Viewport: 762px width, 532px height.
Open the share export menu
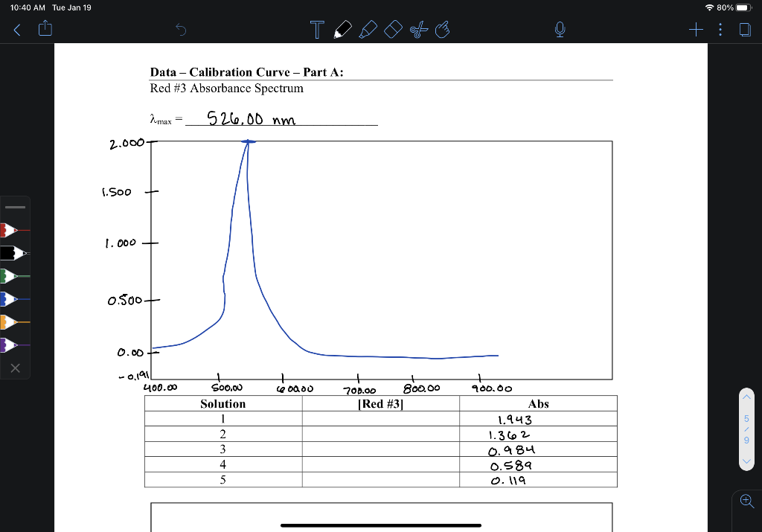45,28
